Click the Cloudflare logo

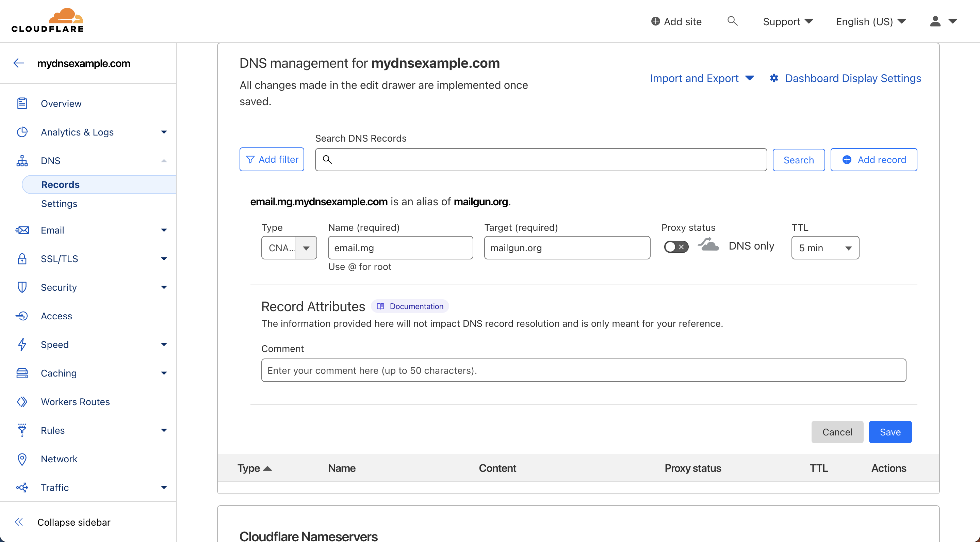tap(47, 20)
